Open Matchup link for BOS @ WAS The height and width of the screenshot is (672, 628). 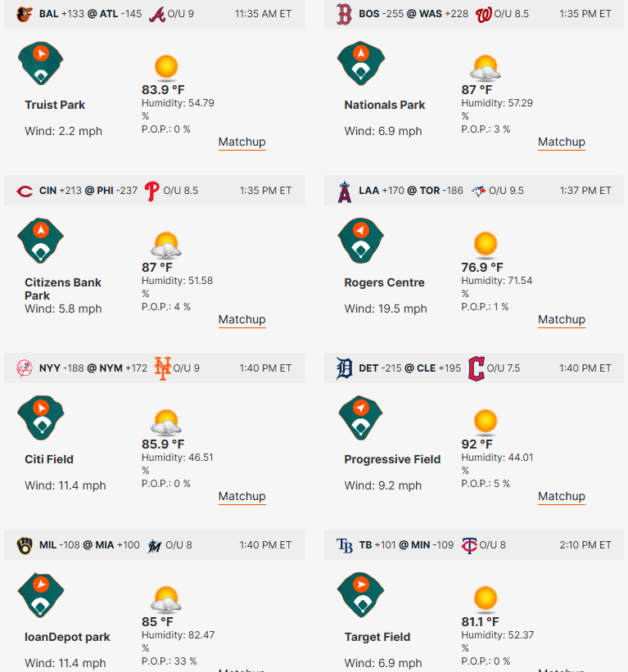[562, 142]
